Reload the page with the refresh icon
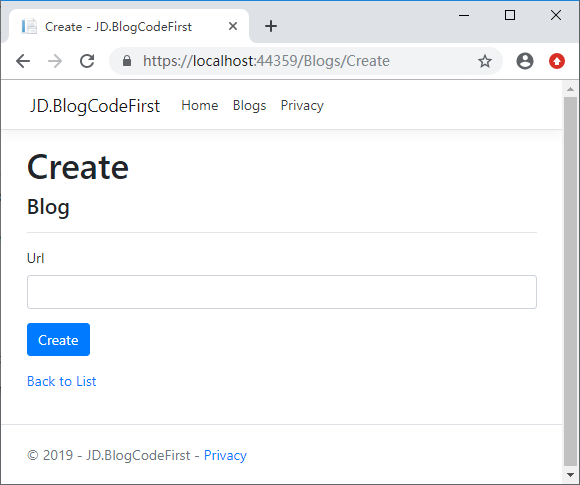Screen dimensions: 580x485 pos(87,61)
